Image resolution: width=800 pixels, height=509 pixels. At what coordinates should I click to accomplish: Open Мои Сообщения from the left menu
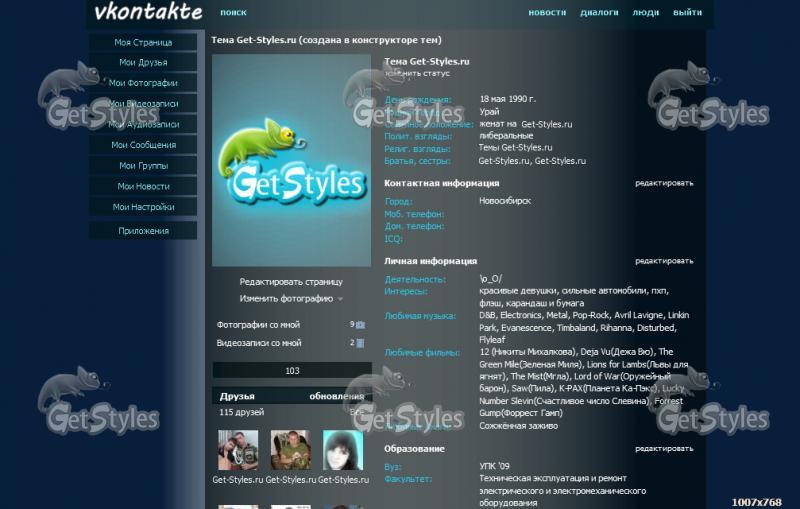tap(143, 145)
